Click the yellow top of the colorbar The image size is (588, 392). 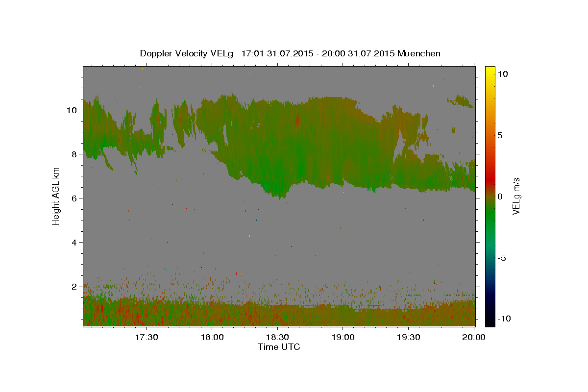490,71
